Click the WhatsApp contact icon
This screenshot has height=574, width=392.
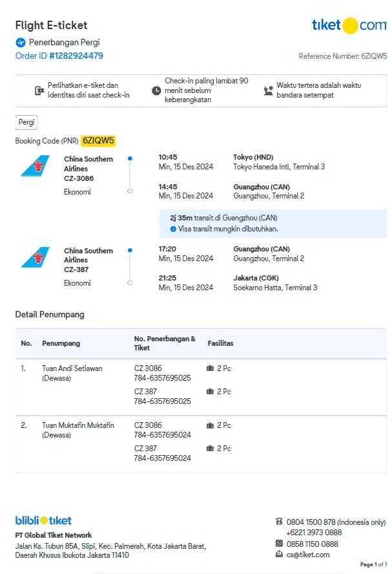(x=279, y=544)
